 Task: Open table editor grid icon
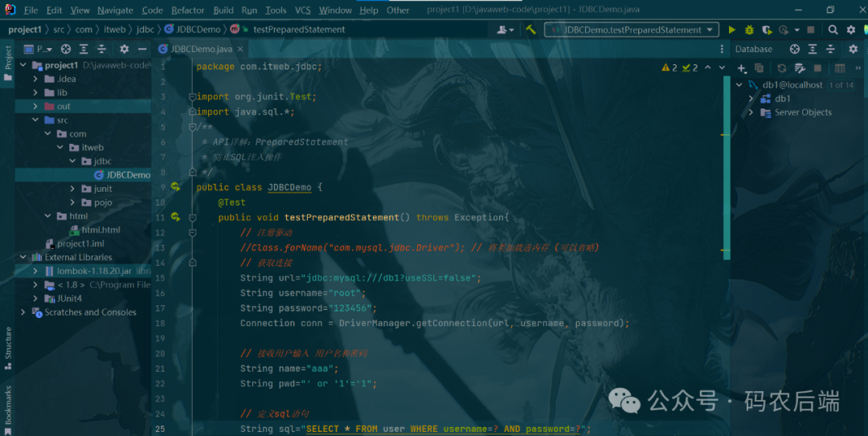pos(840,68)
